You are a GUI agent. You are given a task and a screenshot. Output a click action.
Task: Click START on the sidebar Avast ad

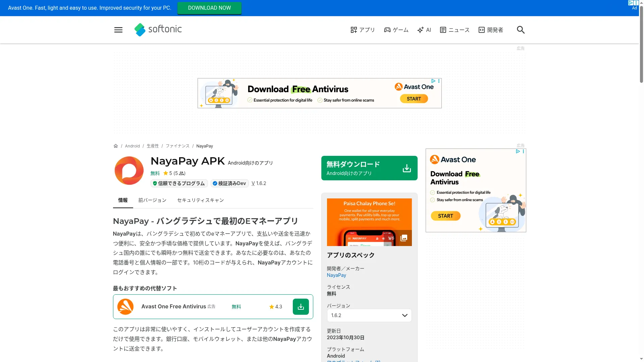445,216
